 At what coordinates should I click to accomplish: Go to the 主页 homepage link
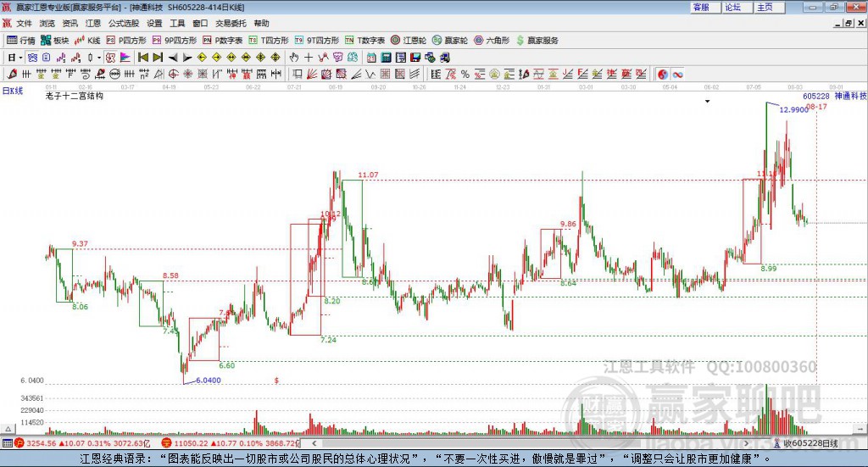coord(765,7)
